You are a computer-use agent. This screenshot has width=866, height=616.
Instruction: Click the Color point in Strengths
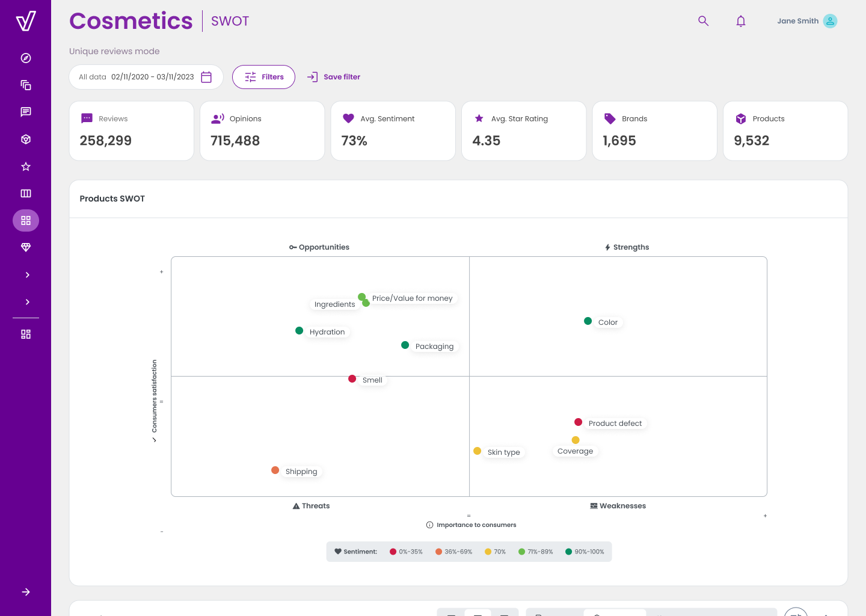[588, 321]
